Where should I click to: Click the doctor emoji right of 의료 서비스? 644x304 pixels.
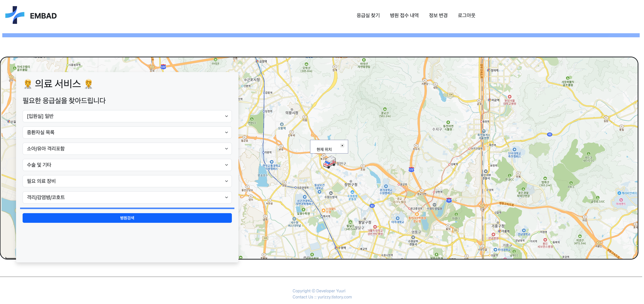88,84
